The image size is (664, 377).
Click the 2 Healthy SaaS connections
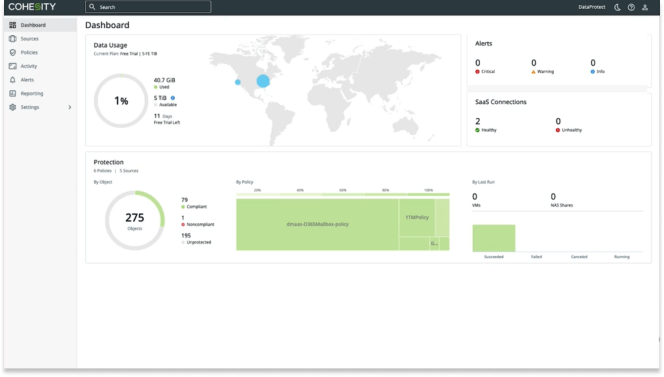coord(485,125)
